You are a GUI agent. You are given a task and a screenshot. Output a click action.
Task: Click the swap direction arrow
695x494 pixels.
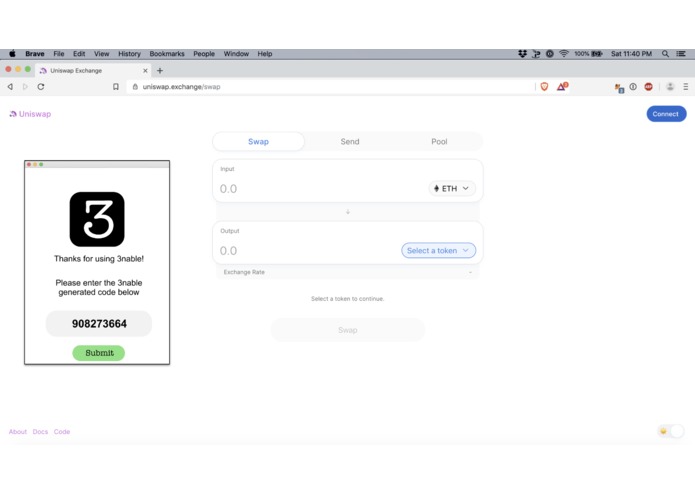point(348,212)
